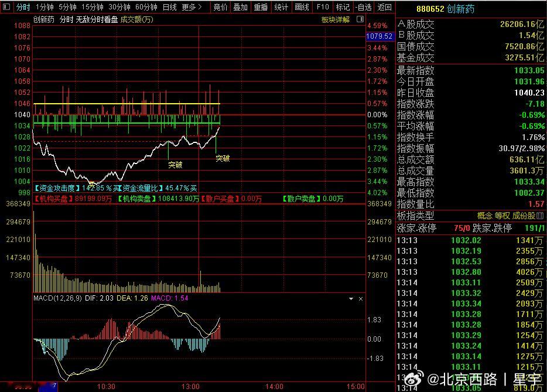Click the 涨家.涨停 count 75/0
Viewport: 547px width, 392px height.
click(x=462, y=229)
